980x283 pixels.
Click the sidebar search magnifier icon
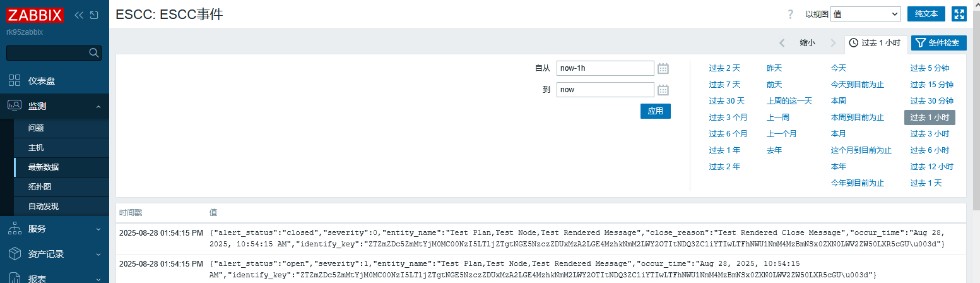(x=94, y=52)
